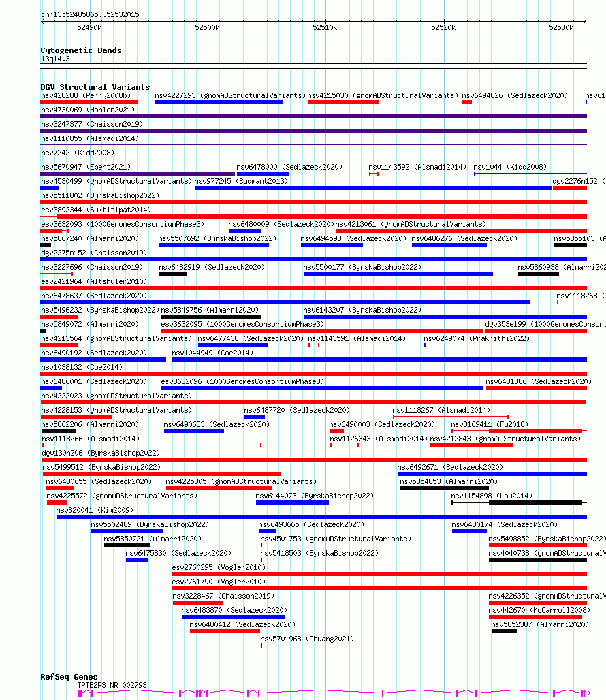The height and width of the screenshot is (700, 606).
Task: Click the nsv977245 (Sudmant2013) label
Action: pyautogui.click(x=241, y=181)
